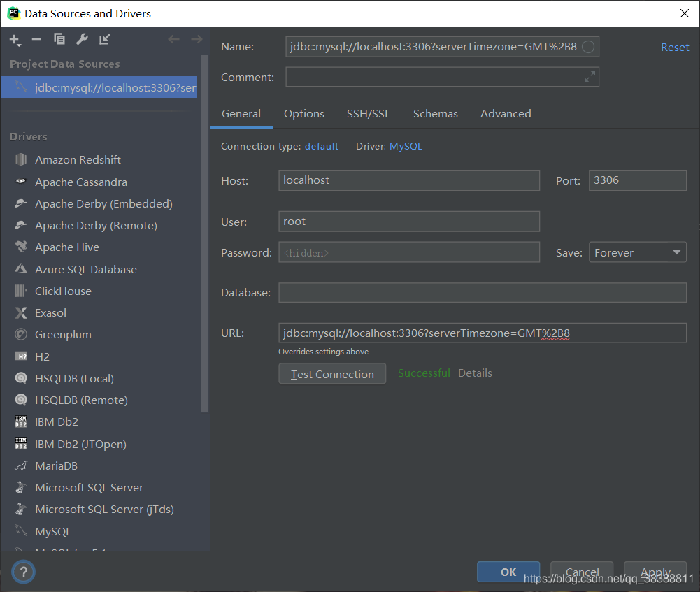
Task: Remove selected data source with minus icon
Action: point(36,40)
